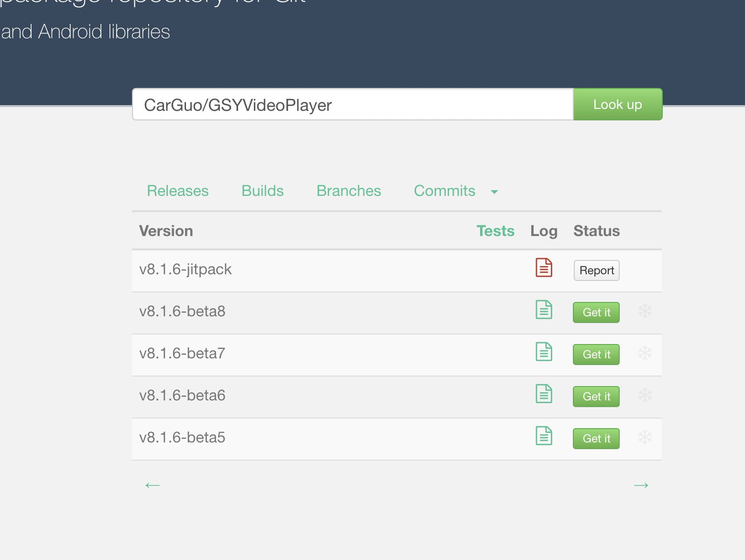Open the Branches tab
Screen dimensions: 745x560
349,191
